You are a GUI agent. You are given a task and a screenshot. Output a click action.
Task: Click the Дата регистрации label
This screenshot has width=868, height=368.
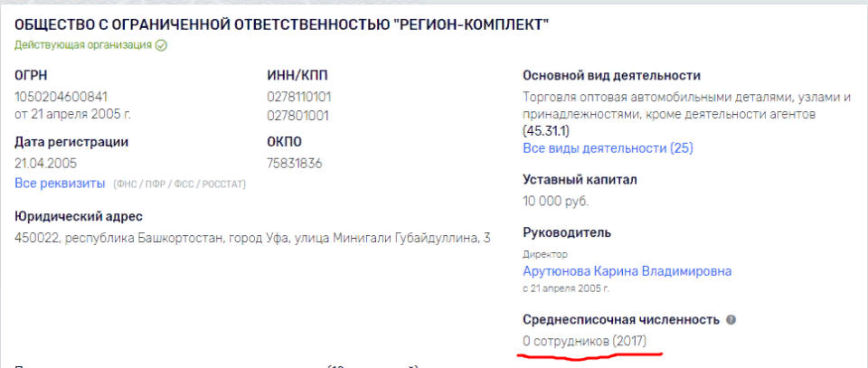[x=71, y=142]
